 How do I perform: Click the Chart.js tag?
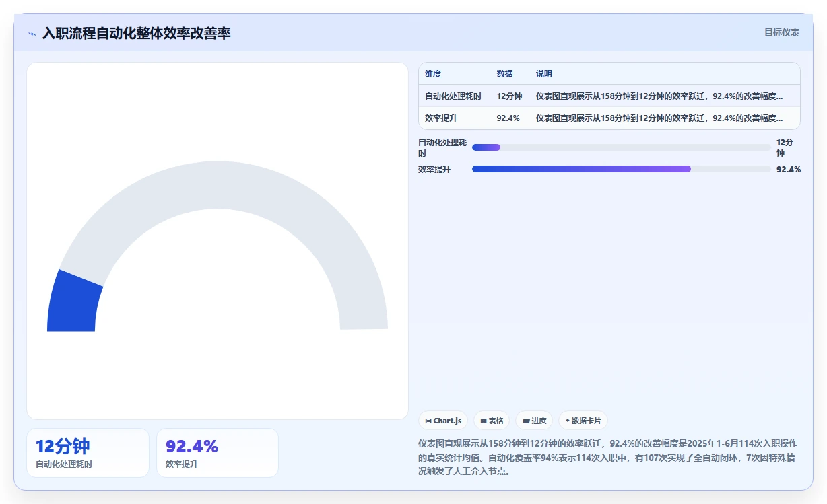click(443, 421)
